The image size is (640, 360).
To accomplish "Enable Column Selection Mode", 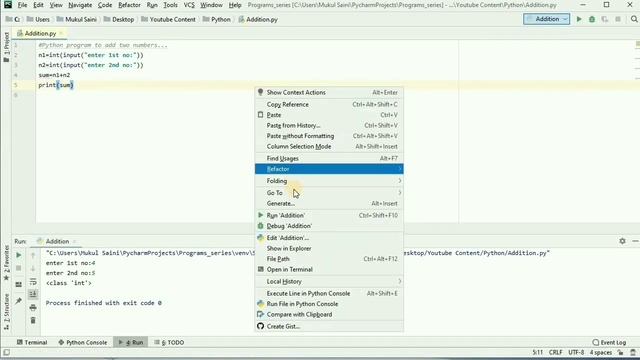I will pyautogui.click(x=329, y=147).
